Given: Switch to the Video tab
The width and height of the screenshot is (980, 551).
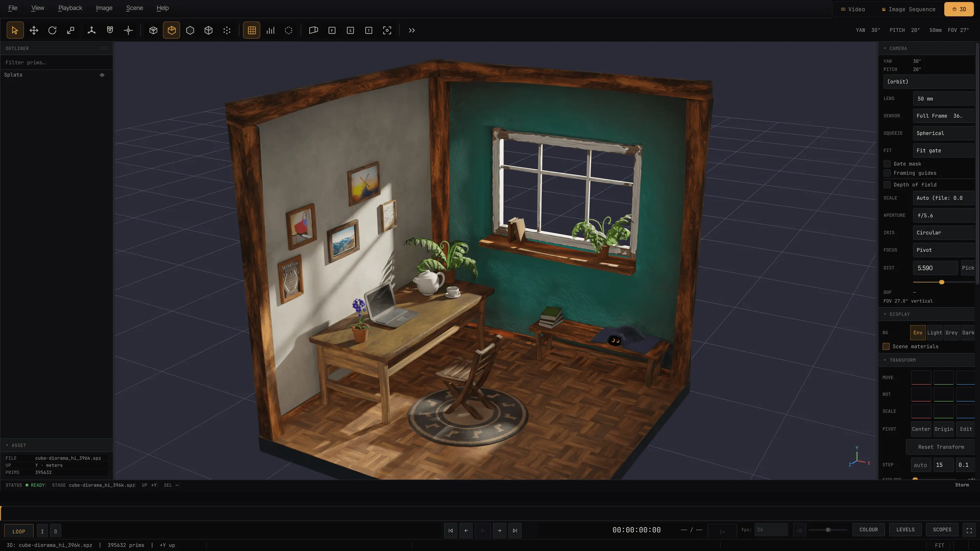Looking at the screenshot, I should pos(853,9).
